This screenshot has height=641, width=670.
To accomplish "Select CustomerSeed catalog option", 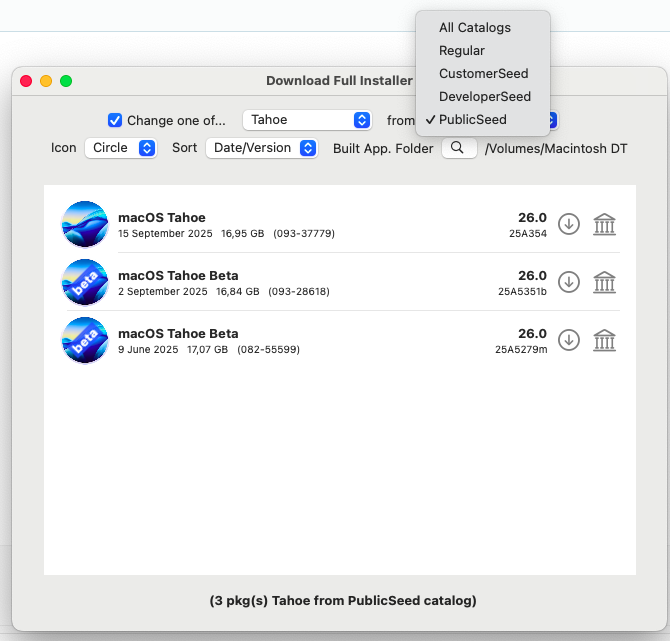I will click(x=483, y=74).
